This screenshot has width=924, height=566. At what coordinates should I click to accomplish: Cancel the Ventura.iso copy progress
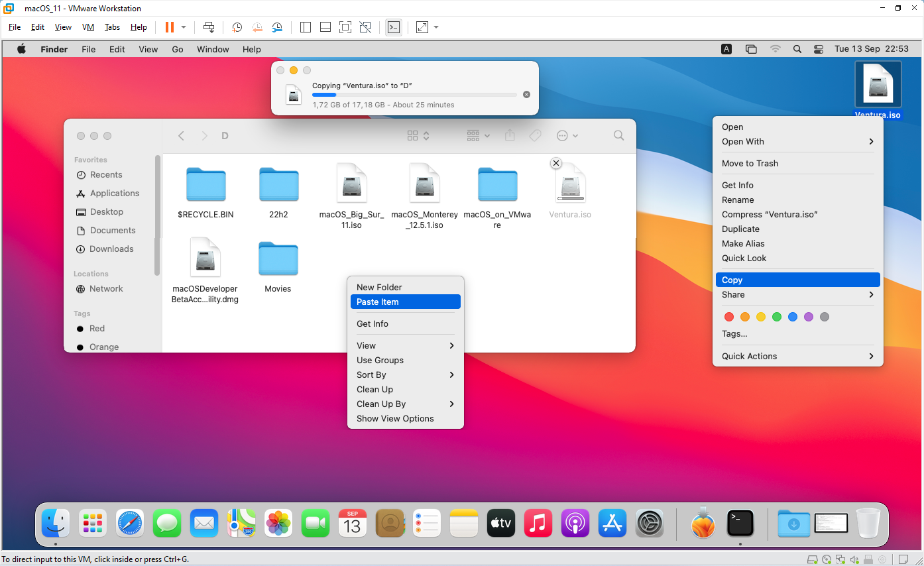[527, 94]
